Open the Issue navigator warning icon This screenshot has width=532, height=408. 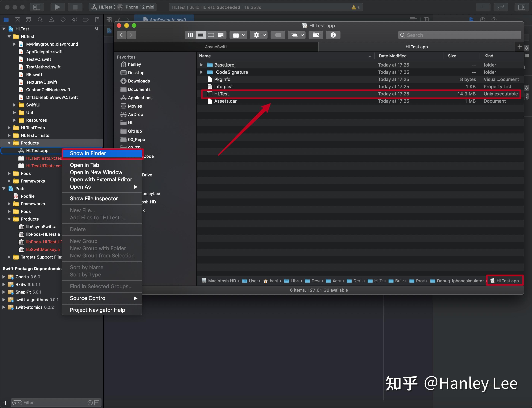52,20
